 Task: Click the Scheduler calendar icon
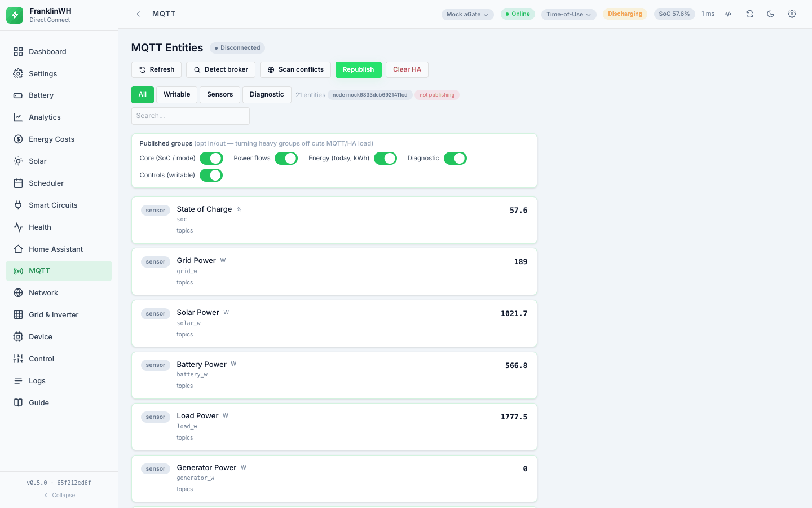point(18,183)
